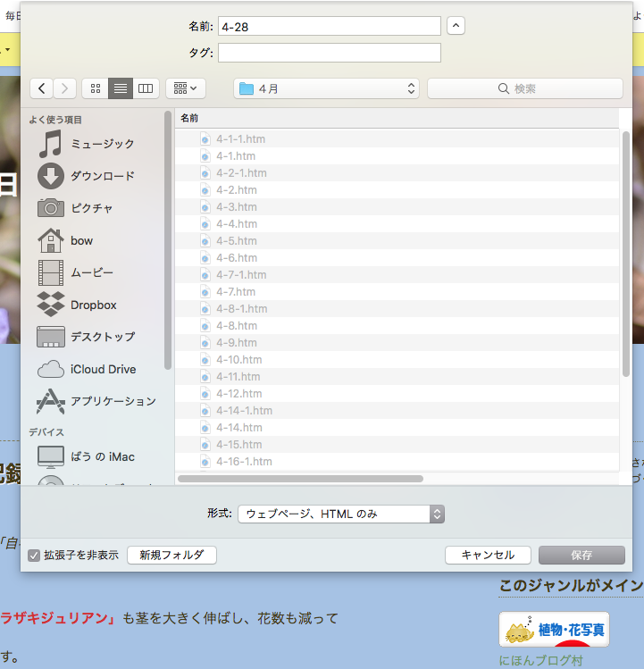This screenshot has width=644, height=669.
Task: Switch to list view
Action: click(121, 88)
